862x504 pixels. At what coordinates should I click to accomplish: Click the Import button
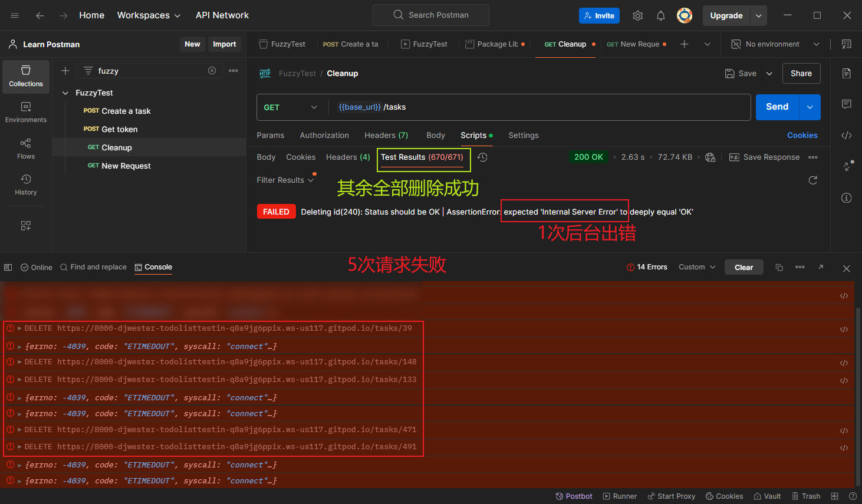click(225, 44)
